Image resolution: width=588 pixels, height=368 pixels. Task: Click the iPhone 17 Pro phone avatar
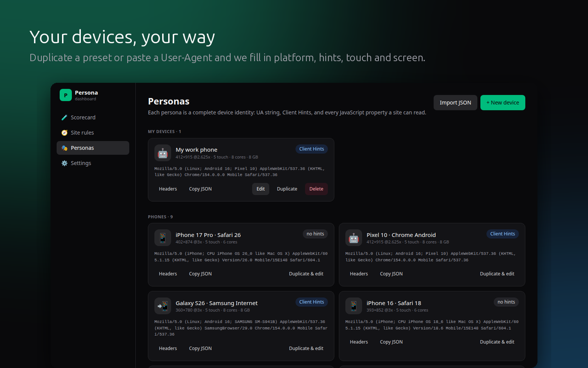click(163, 238)
